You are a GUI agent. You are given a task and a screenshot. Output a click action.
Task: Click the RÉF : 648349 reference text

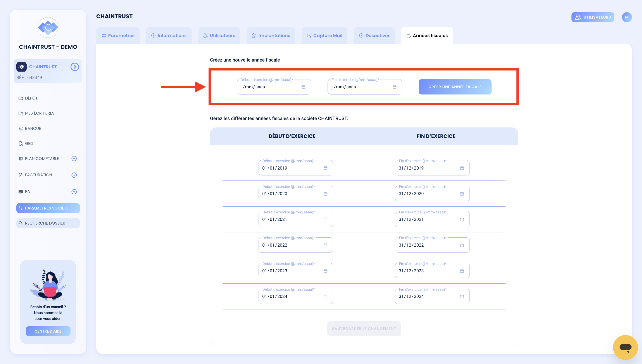(x=29, y=77)
